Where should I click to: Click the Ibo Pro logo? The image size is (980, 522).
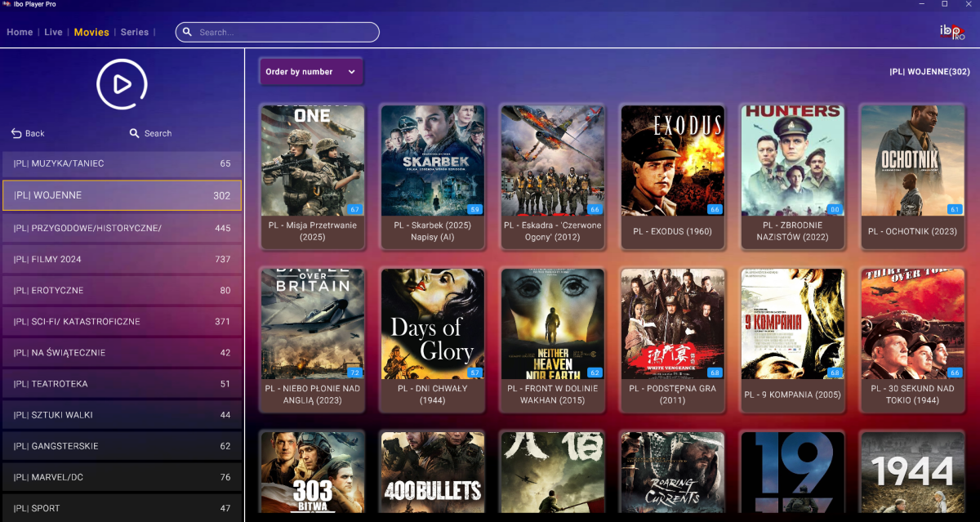pyautogui.click(x=951, y=32)
